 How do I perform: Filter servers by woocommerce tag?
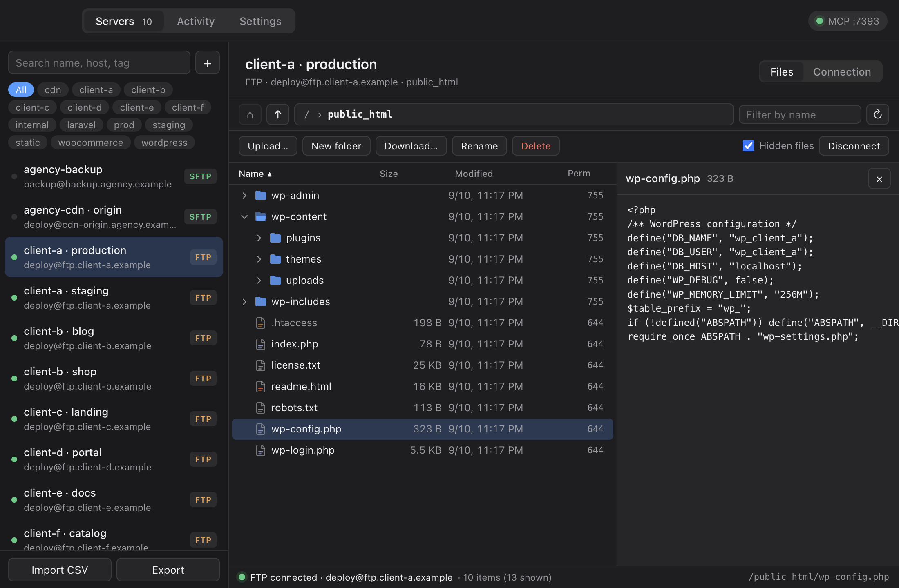[91, 143]
